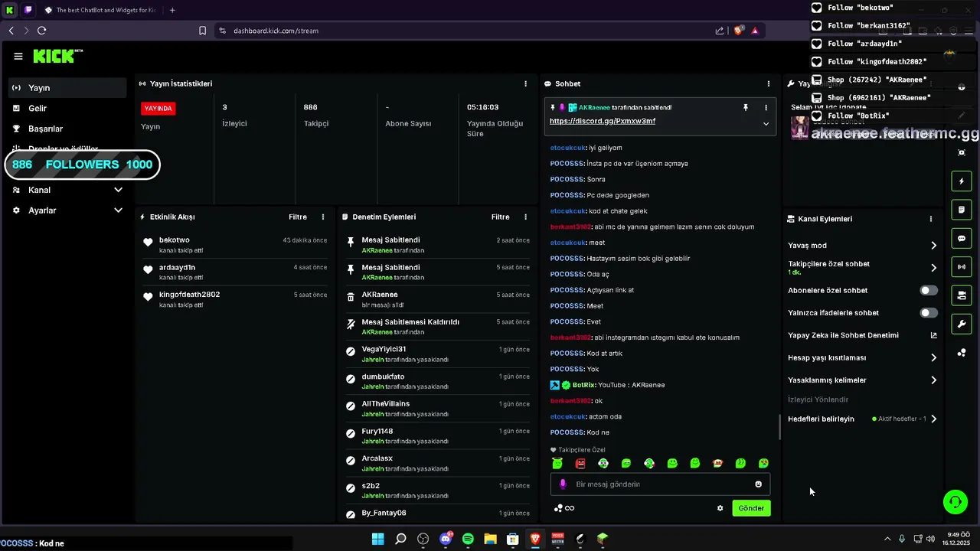Open pinned message three-dots options

766,108
